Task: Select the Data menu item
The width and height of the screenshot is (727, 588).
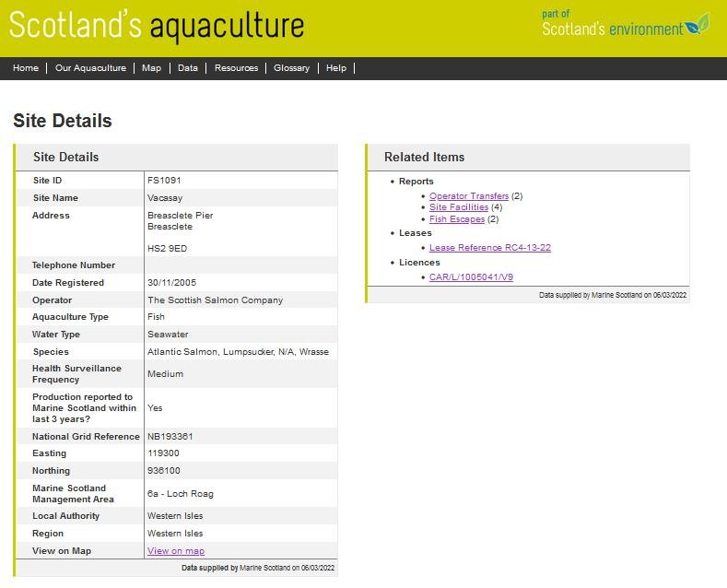Action: pos(188,68)
